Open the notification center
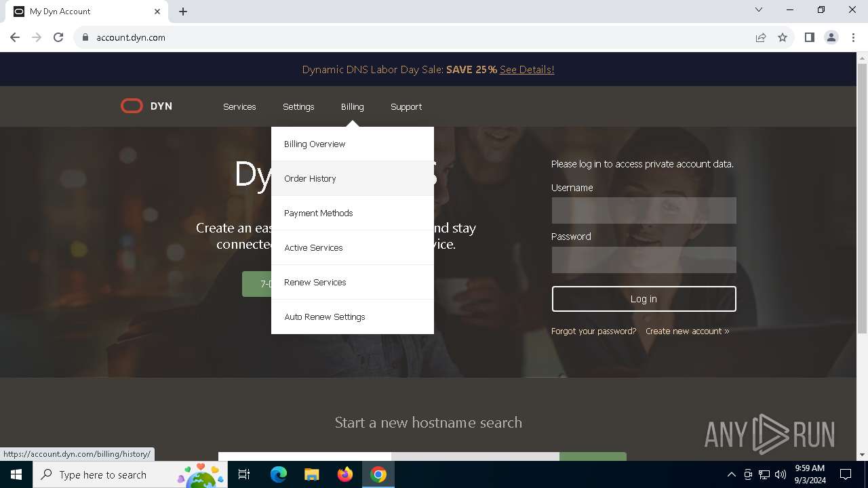The height and width of the screenshot is (488, 868). coord(846,474)
